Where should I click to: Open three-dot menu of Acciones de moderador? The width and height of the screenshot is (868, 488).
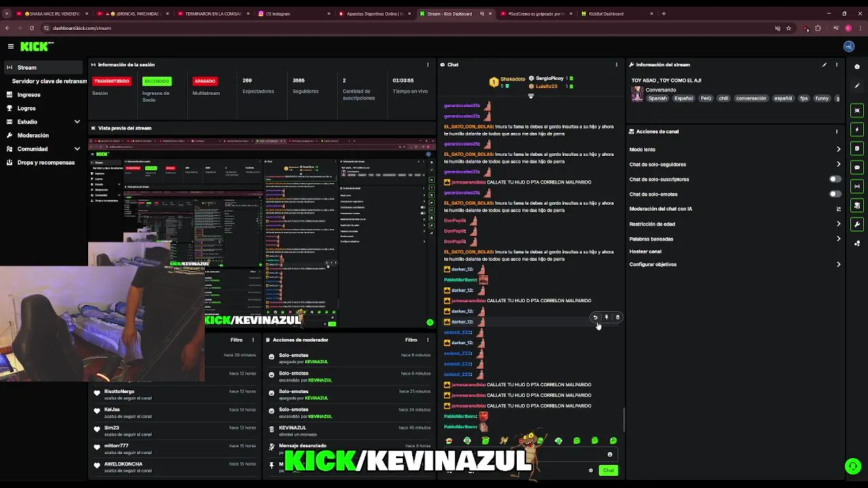pyautogui.click(x=428, y=340)
